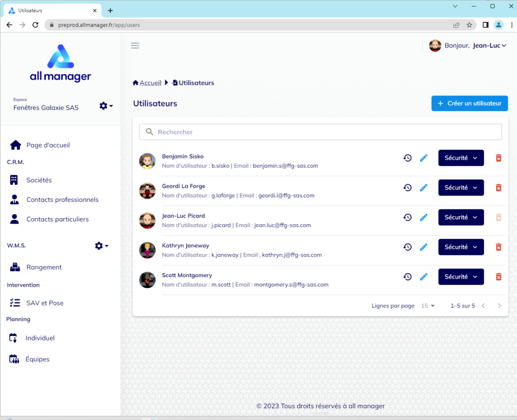Open the Espace settings gear dropdown
Screen dimensions: 517x420
106,106
